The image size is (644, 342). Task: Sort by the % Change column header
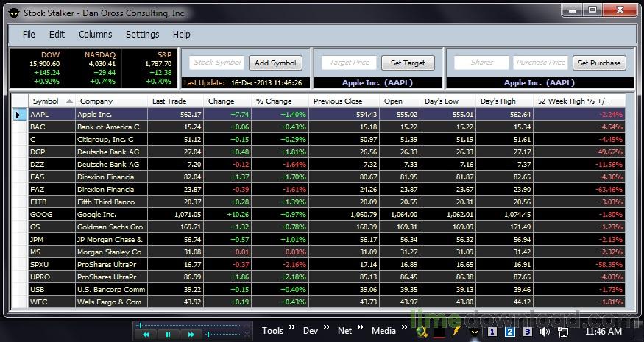point(280,101)
